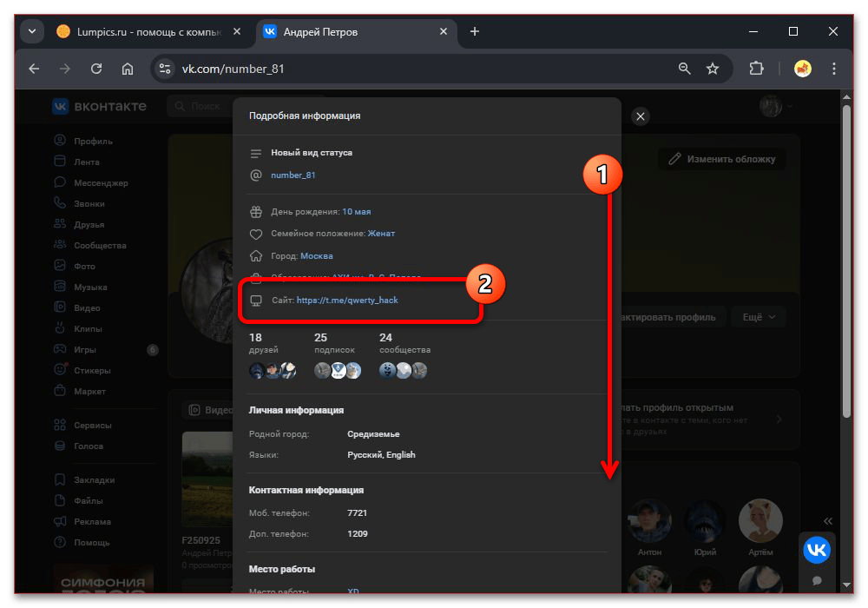Open the browser extensions puzzle icon
This screenshot has height=608, width=868.
click(x=755, y=69)
